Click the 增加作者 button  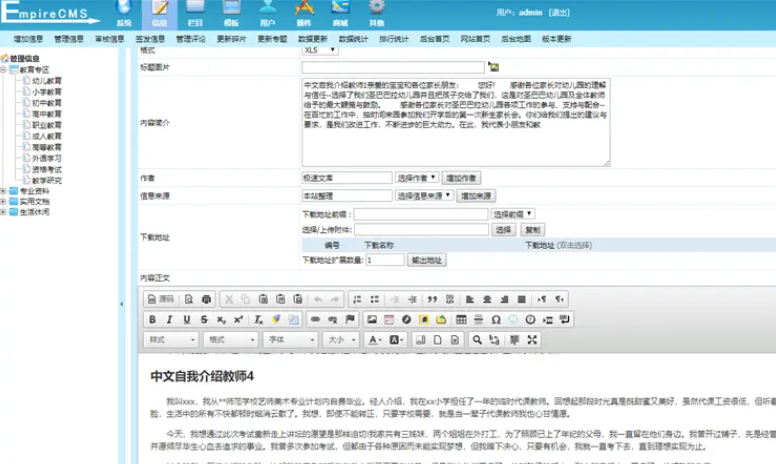[x=462, y=177]
